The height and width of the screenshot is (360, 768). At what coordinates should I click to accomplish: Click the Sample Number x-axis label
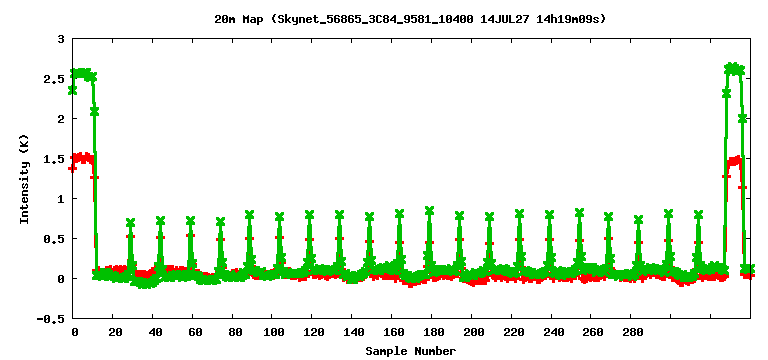tap(410, 351)
